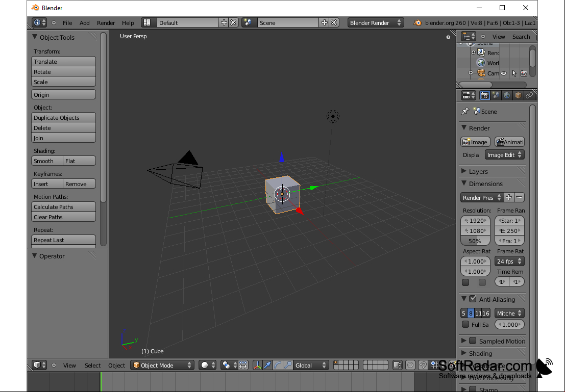Delete the Default screen layout
The width and height of the screenshot is (565, 392).
233,22
